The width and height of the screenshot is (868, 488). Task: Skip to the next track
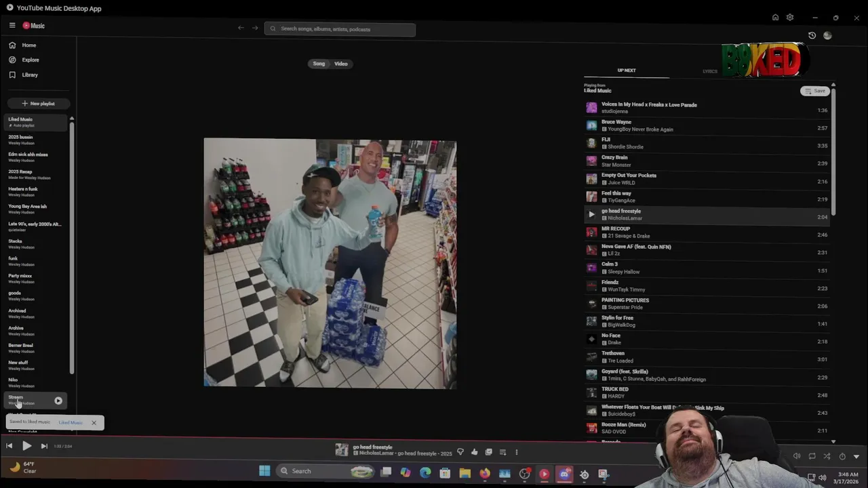click(x=44, y=446)
